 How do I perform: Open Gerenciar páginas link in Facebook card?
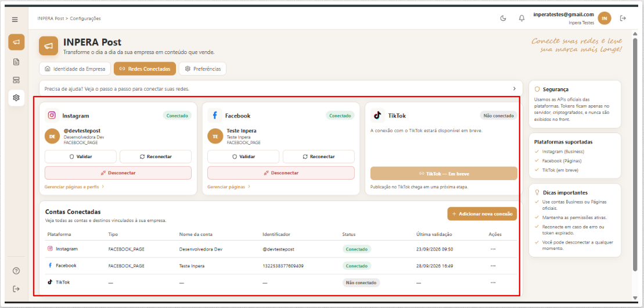click(229, 187)
